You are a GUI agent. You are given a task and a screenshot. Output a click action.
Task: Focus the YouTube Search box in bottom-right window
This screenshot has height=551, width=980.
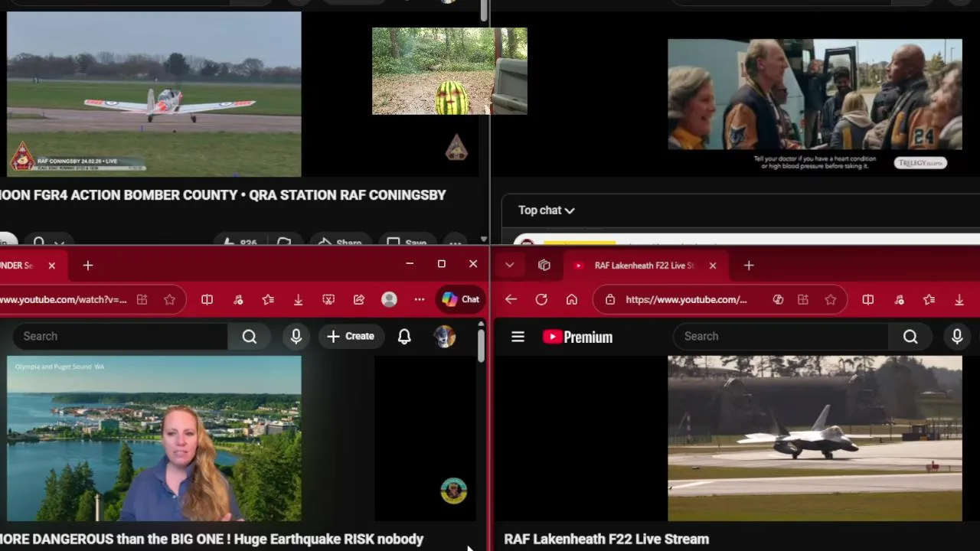pos(780,336)
